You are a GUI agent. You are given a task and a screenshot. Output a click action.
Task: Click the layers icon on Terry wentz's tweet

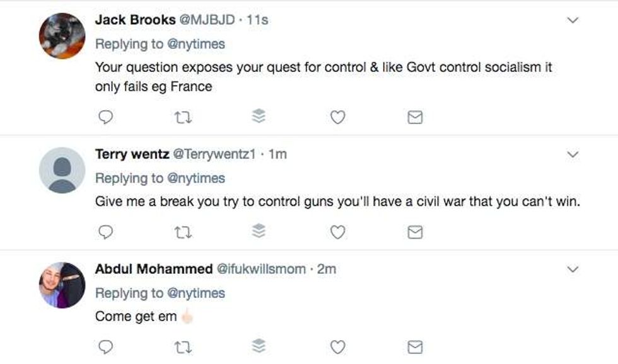coord(259,232)
